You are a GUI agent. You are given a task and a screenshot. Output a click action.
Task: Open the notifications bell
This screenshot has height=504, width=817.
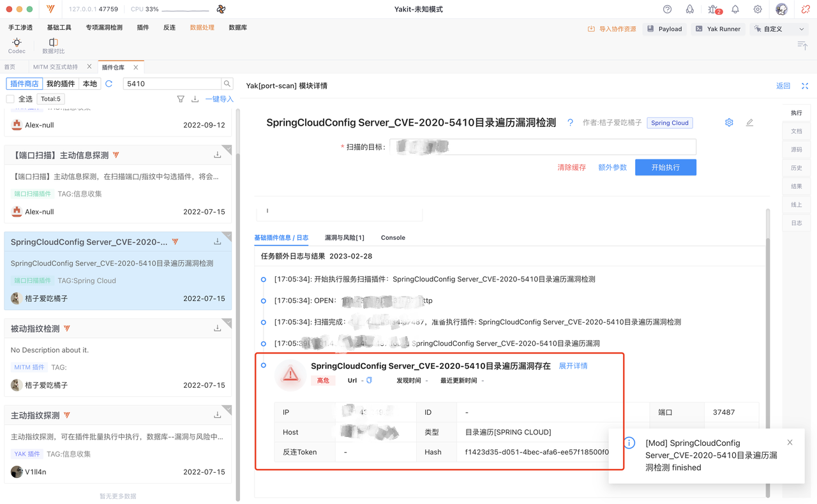735,10
